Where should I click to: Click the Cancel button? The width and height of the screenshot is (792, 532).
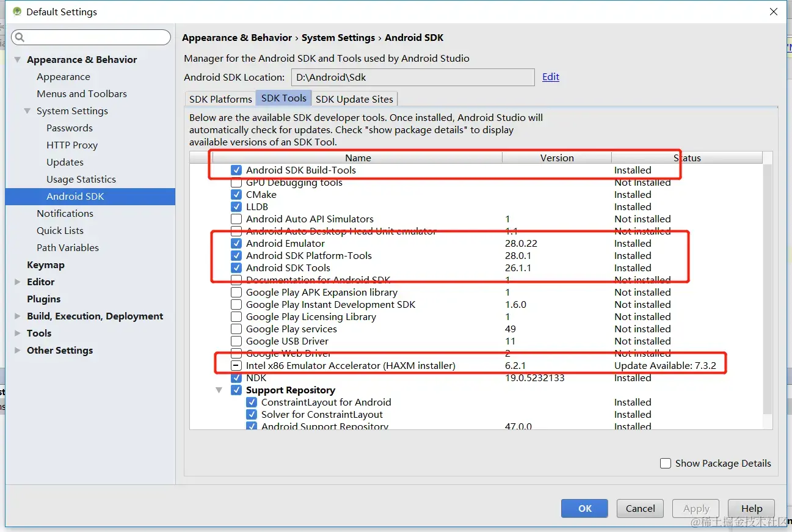(640, 508)
